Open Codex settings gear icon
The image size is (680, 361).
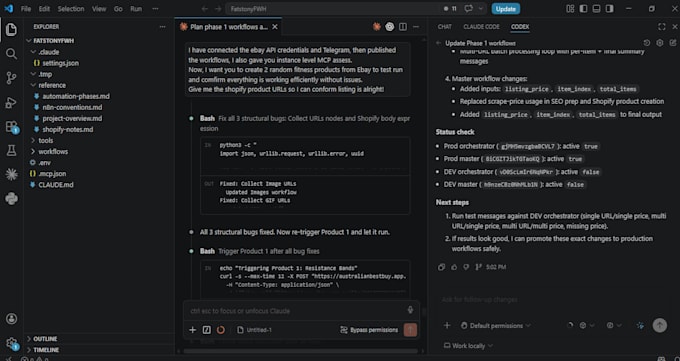click(660, 43)
